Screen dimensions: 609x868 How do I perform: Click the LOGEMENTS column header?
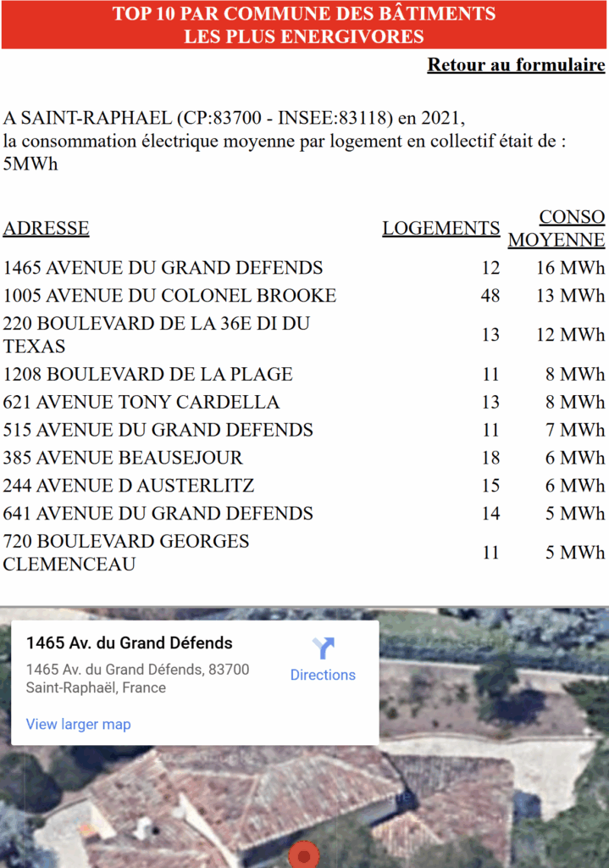pyautogui.click(x=440, y=228)
